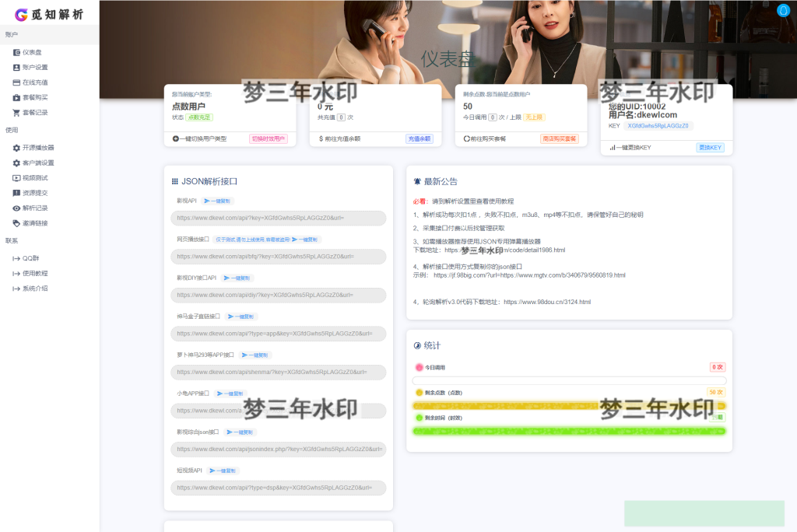Copy 影视综合json接口 with 一键复制

240,432
